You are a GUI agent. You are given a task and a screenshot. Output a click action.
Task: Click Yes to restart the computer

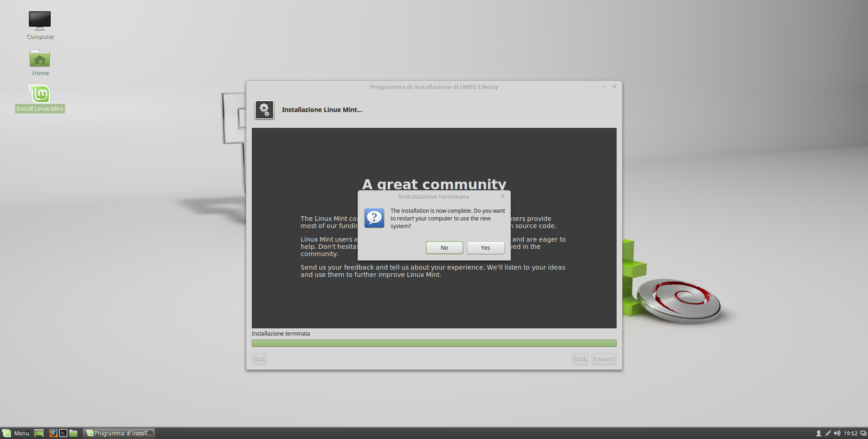tap(486, 248)
